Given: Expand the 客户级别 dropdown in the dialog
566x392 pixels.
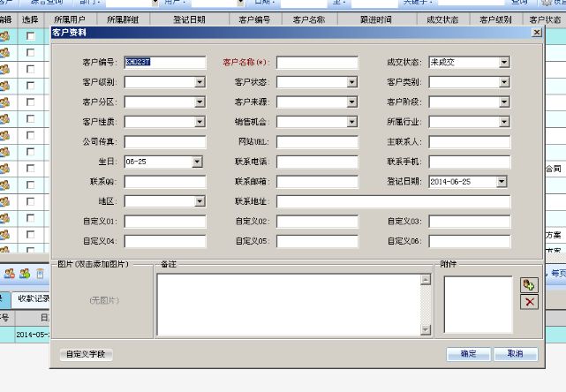Looking at the screenshot, I should (x=200, y=82).
